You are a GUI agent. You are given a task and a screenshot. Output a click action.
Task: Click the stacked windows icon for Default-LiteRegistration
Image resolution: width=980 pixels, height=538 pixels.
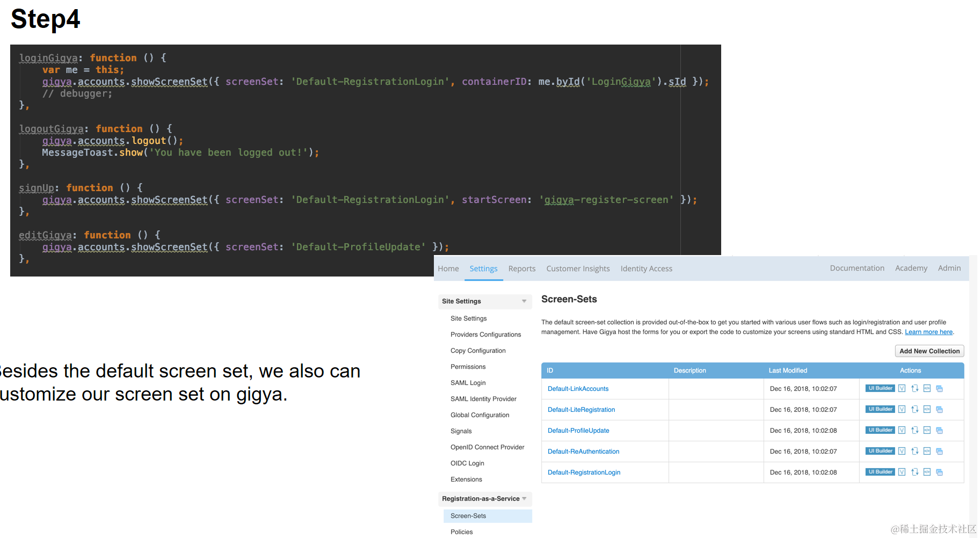(939, 409)
